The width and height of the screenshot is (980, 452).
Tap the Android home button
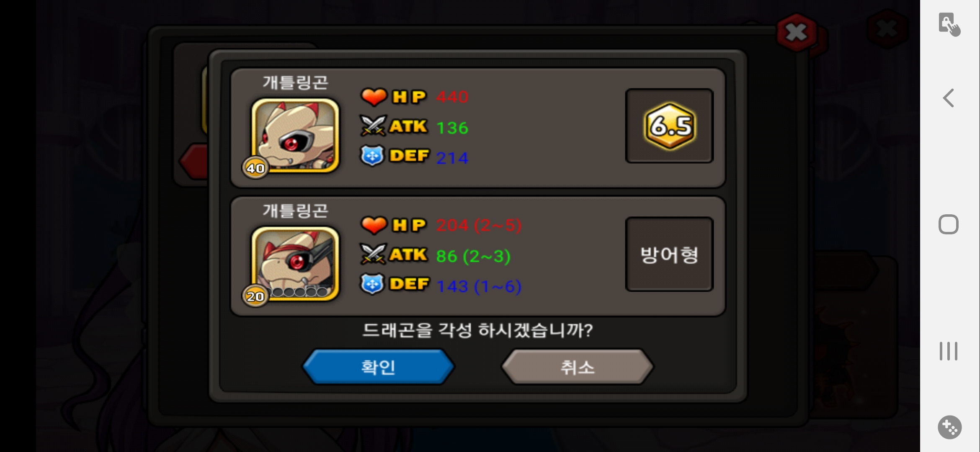point(949,224)
